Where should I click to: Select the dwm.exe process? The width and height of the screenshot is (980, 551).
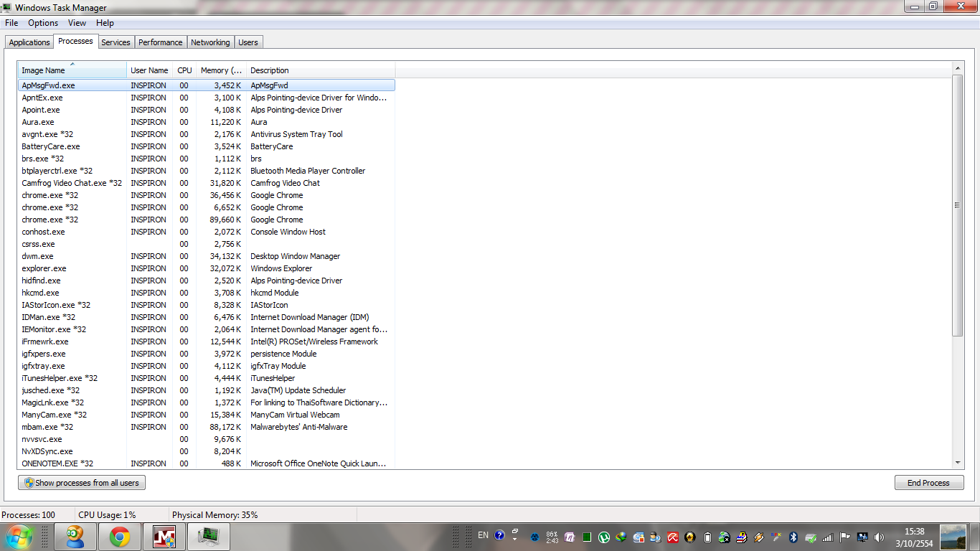(x=207, y=256)
